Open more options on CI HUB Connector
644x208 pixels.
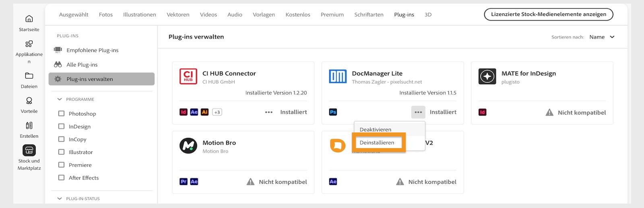[269, 112]
